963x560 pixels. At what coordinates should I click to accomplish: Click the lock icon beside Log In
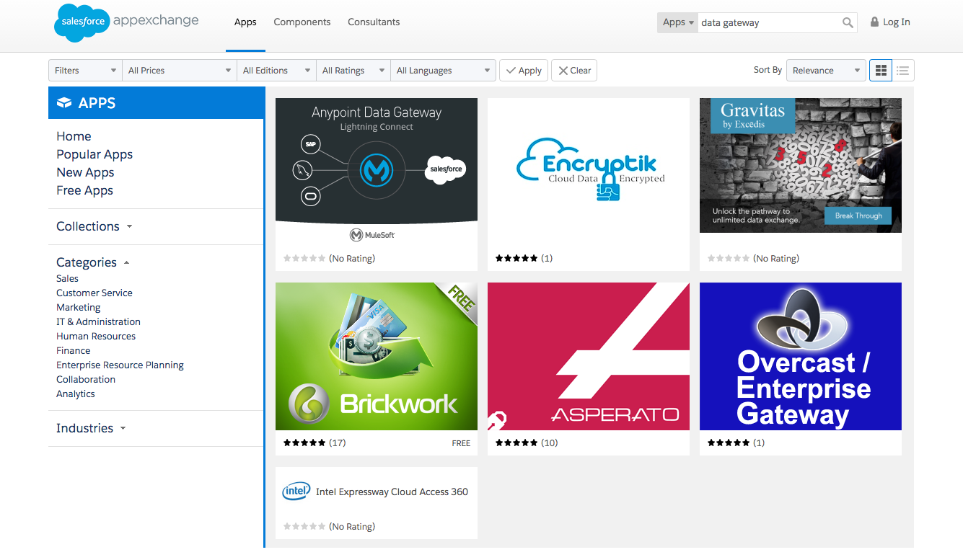click(x=874, y=22)
